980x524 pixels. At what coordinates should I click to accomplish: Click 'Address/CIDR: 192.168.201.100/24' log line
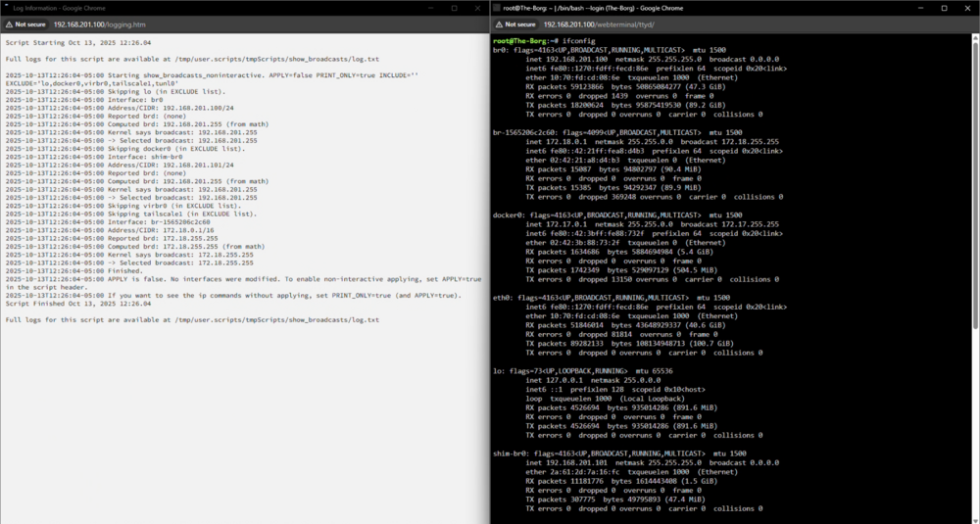point(120,108)
